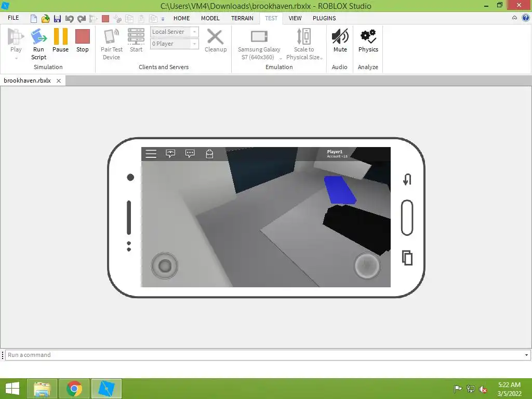This screenshot has width=532, height=399.
Task: Close the brookhaven.rbxlx tab
Action: 59,81
